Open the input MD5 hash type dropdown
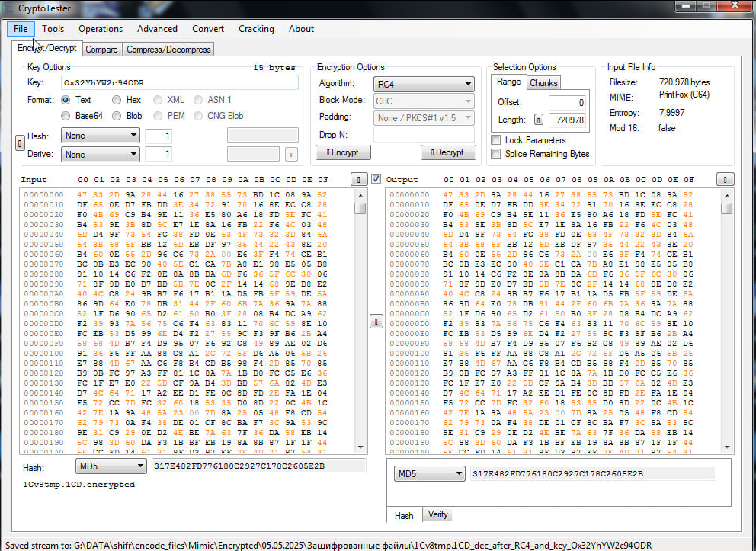 pos(111,466)
